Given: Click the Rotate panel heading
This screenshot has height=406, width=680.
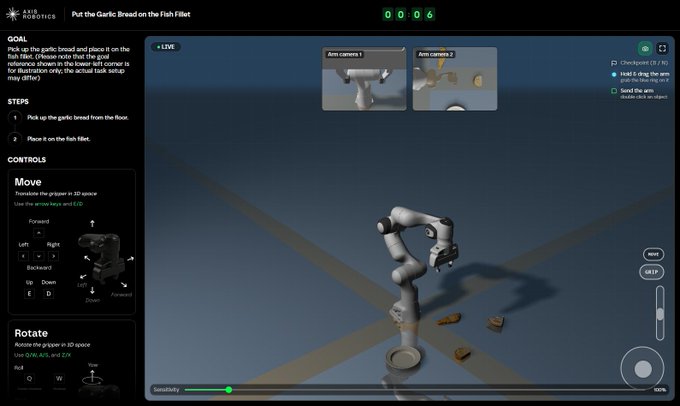Looking at the screenshot, I should click(31, 333).
